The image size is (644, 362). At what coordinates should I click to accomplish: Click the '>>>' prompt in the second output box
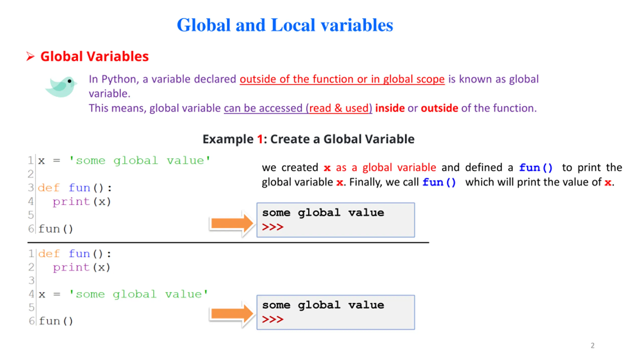click(x=273, y=319)
